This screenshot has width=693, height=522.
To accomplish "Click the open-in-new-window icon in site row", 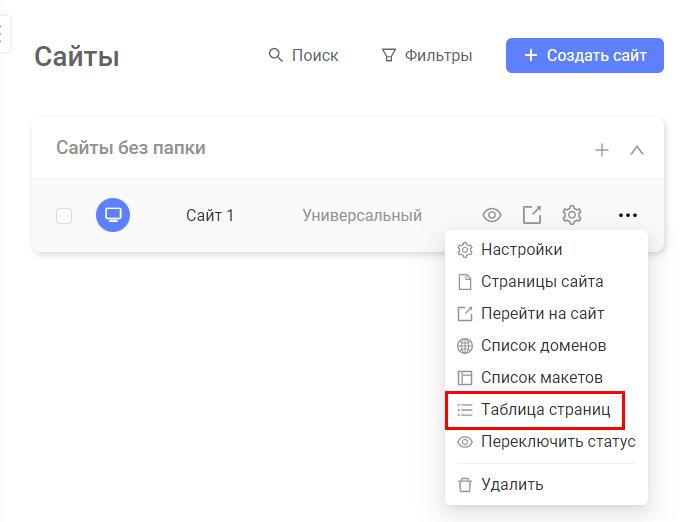I will pyautogui.click(x=532, y=215).
